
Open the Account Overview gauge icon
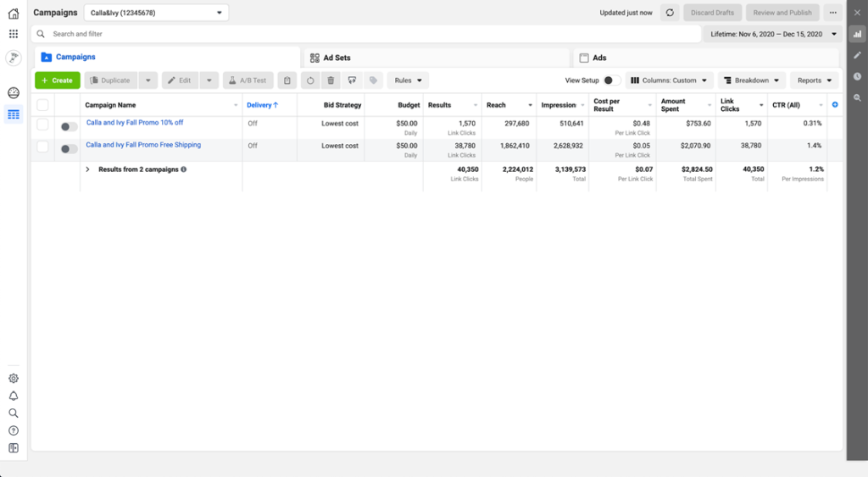(x=14, y=93)
